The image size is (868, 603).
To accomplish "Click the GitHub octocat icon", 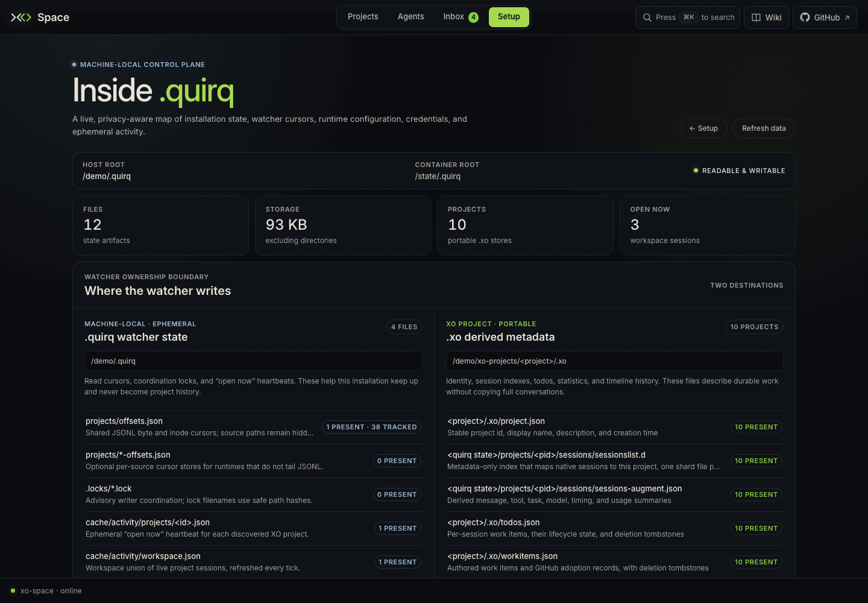I will pos(805,17).
